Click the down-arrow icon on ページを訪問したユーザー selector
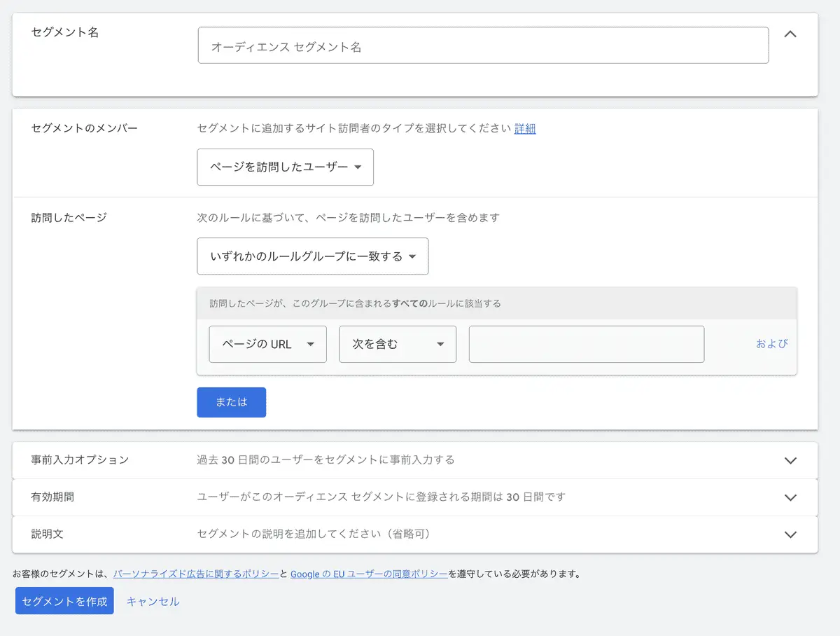This screenshot has height=636, width=840. 360,167
